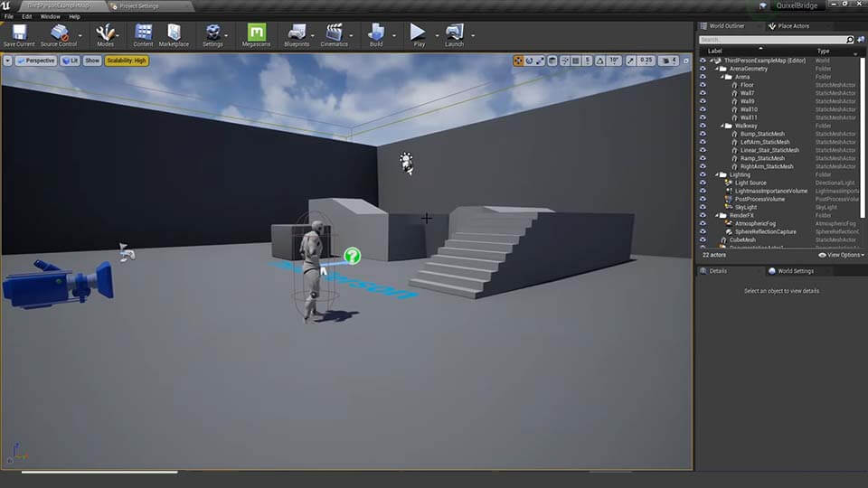
Task: Toggle visibility of the Lighting folder
Action: 703,174
